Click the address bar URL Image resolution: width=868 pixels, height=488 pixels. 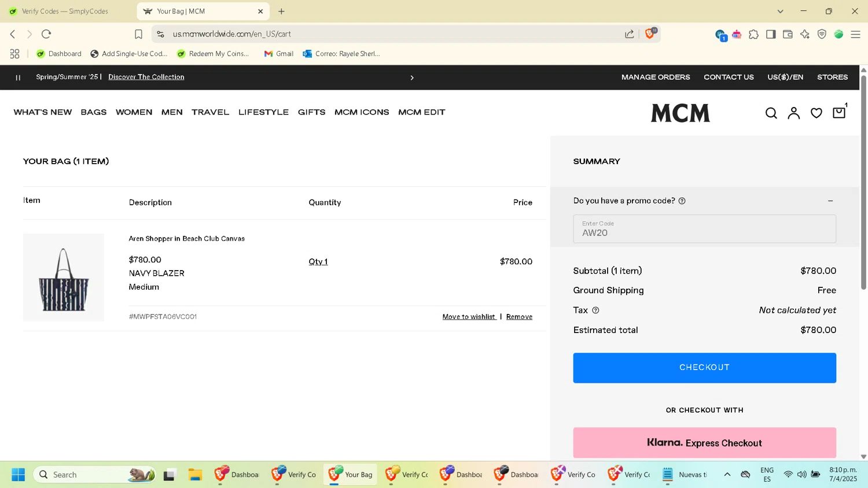[231, 34]
